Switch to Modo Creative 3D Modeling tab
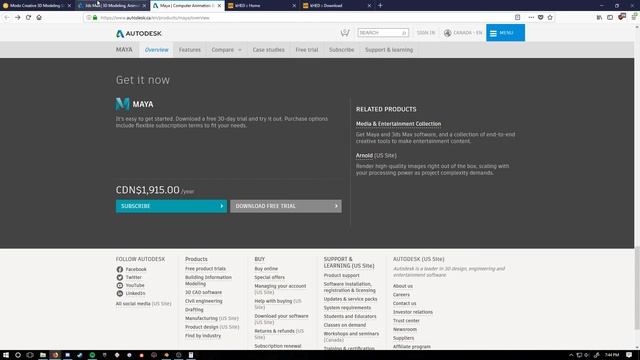The width and height of the screenshot is (640, 360). pos(37,6)
